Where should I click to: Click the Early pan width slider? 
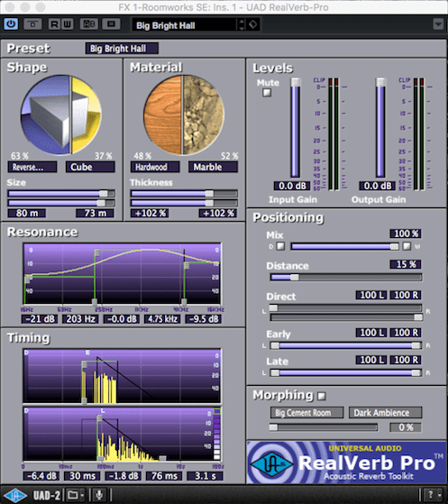pos(346,345)
